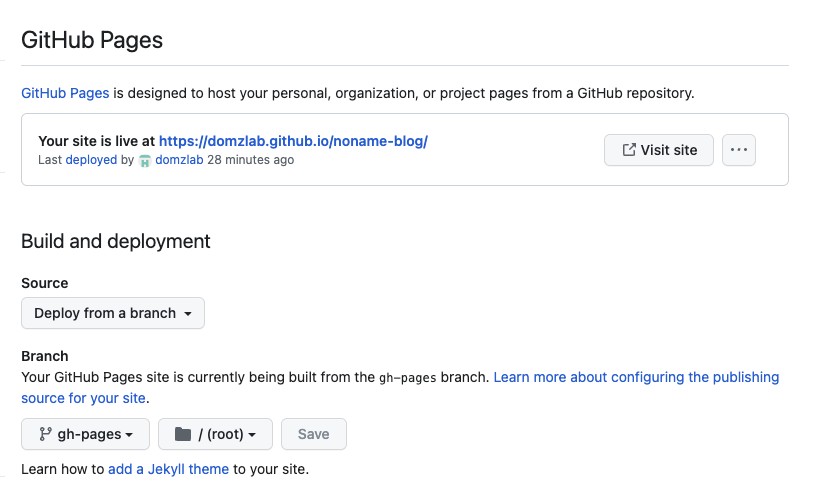Open the live site URL domzlab.github.io/noname-blog
817x484 pixels.
(293, 141)
